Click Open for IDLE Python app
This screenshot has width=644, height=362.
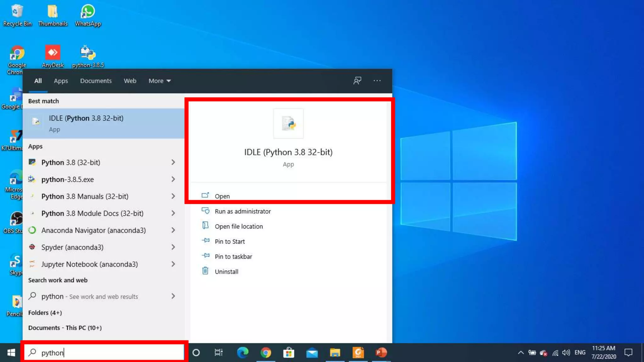point(222,196)
